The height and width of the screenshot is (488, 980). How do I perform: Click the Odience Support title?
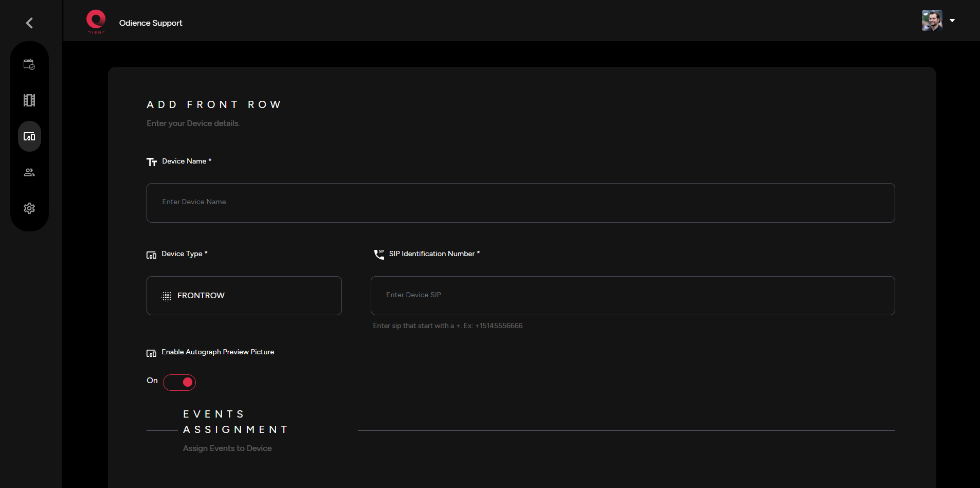click(x=151, y=23)
